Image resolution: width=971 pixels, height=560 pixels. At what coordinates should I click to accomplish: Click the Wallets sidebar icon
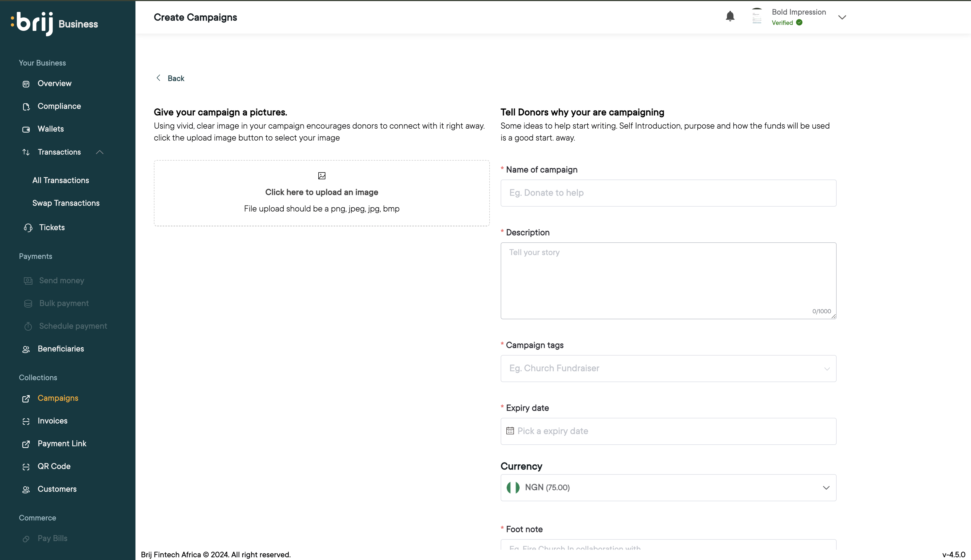pyautogui.click(x=26, y=129)
